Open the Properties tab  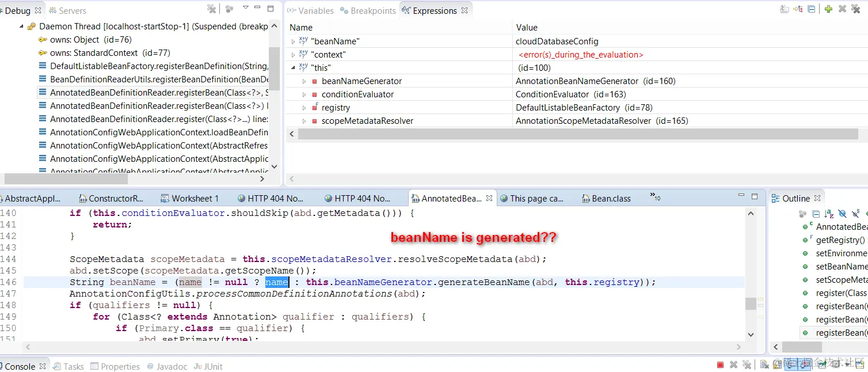[115, 366]
